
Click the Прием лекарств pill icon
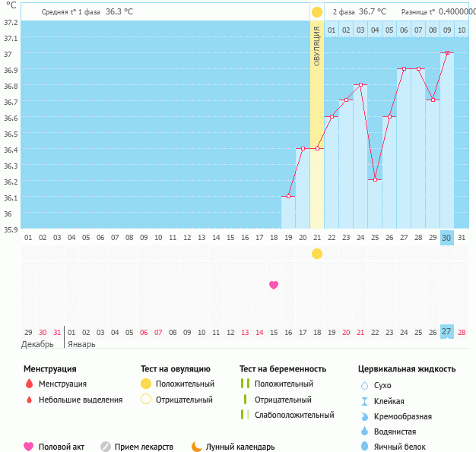(106, 447)
